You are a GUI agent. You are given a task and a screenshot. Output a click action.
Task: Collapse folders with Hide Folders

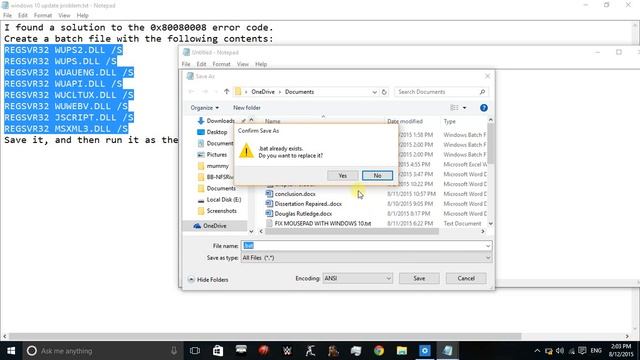[x=208, y=280]
